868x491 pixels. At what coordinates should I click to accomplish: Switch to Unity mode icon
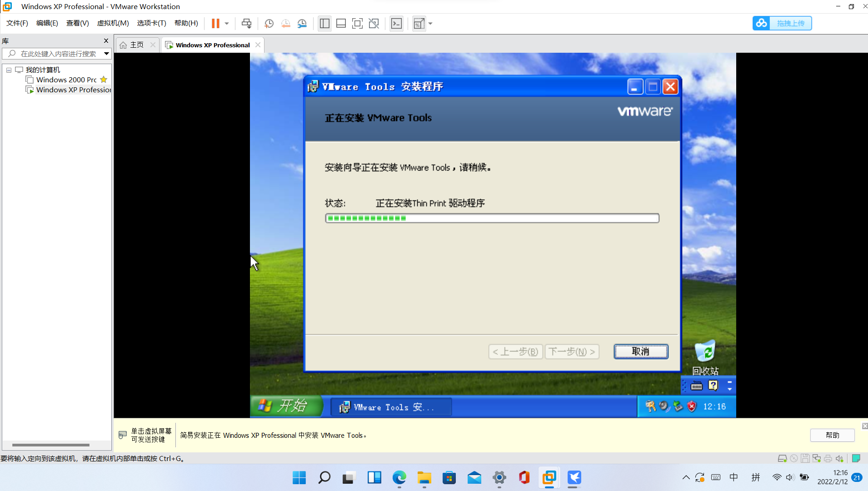[374, 23]
